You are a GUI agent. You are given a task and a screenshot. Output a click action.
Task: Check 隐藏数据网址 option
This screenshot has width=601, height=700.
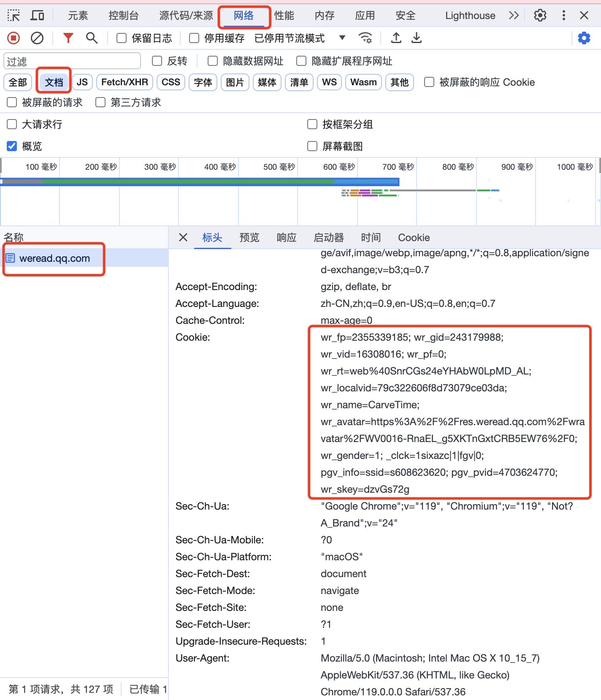point(213,61)
